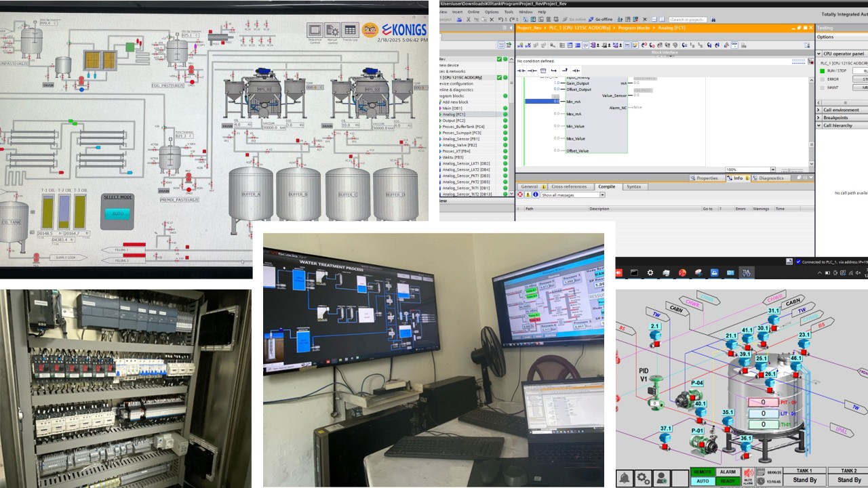
Task: Toggle the REMOTE mode indicator button
Action: pos(703,472)
